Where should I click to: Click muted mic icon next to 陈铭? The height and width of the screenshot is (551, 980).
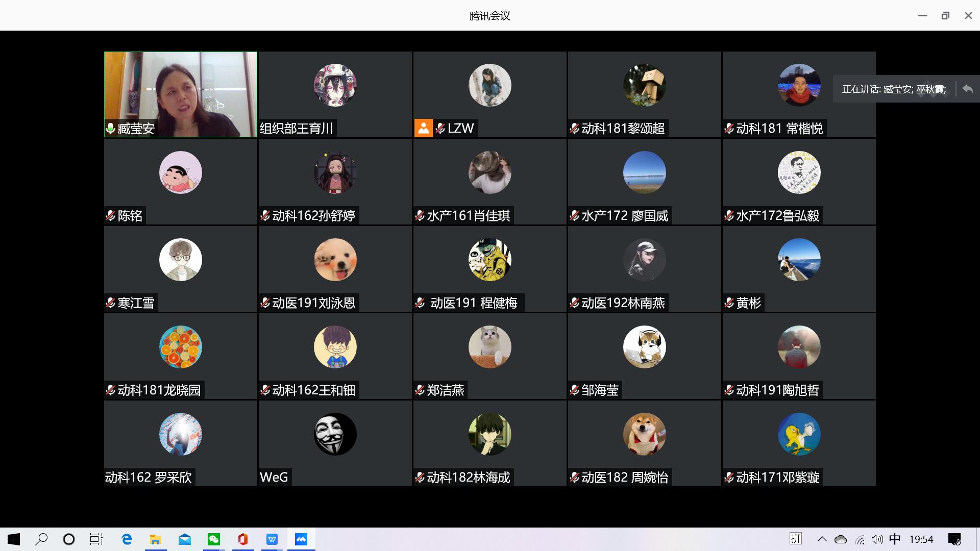pos(110,216)
